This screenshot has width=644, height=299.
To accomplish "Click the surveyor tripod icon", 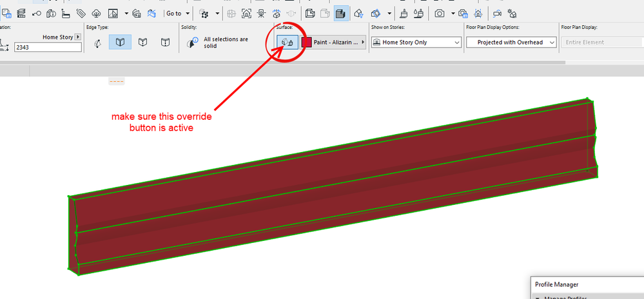I will 261,14.
